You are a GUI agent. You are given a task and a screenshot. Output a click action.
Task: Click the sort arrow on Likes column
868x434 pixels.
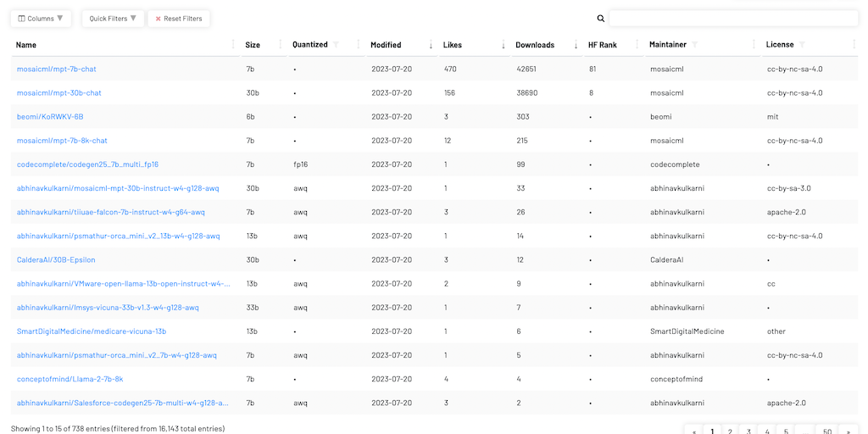pos(504,45)
